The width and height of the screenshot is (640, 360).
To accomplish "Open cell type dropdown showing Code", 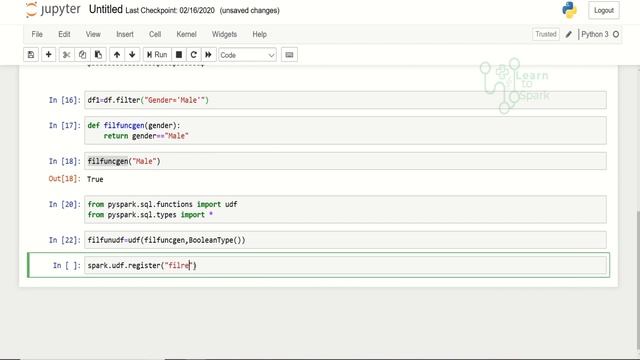I will pyautogui.click(x=247, y=55).
